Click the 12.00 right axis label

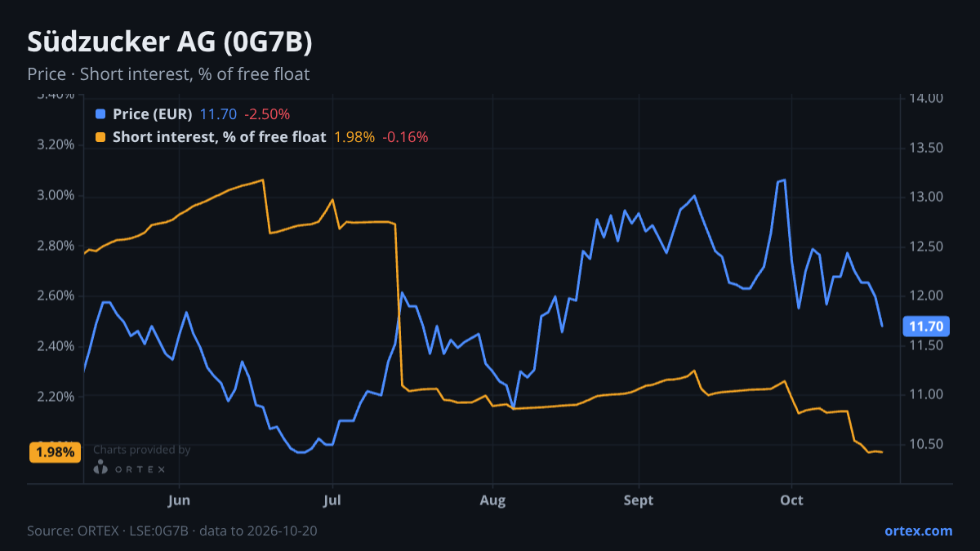tap(926, 295)
